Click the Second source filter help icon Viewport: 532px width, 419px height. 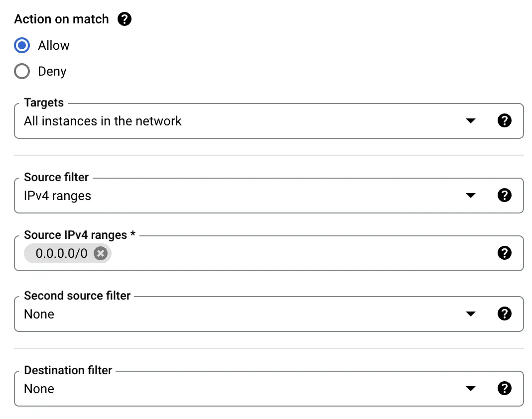(x=505, y=314)
